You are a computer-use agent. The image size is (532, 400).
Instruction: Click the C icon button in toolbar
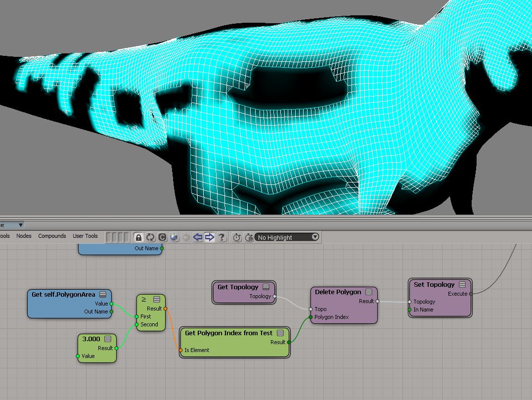click(x=162, y=237)
